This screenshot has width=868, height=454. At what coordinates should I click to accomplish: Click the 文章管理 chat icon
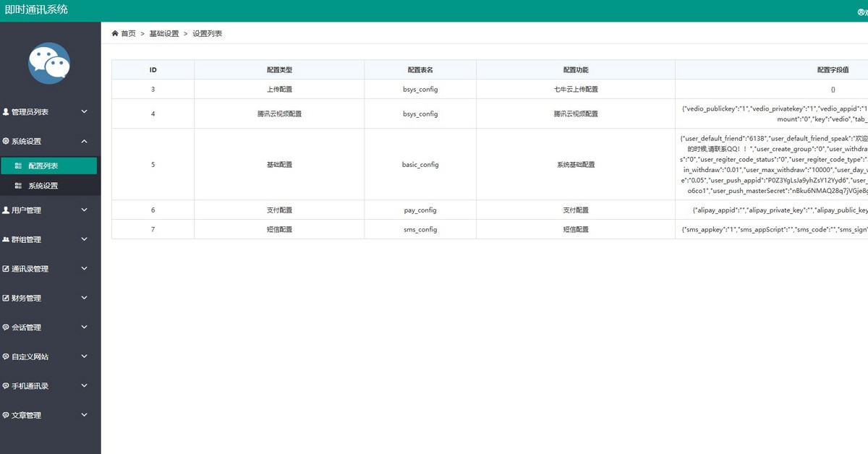click(x=6, y=415)
